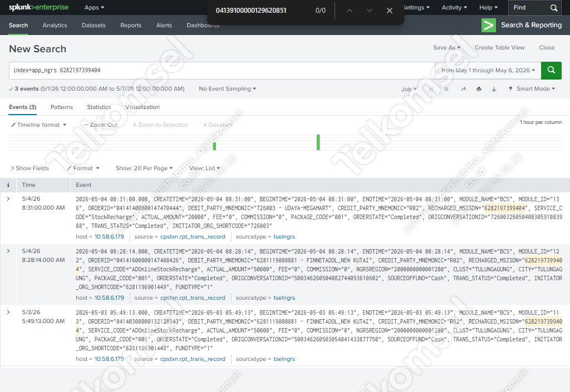Open the time range picker
This screenshot has height=392, width=570.
tap(488, 71)
